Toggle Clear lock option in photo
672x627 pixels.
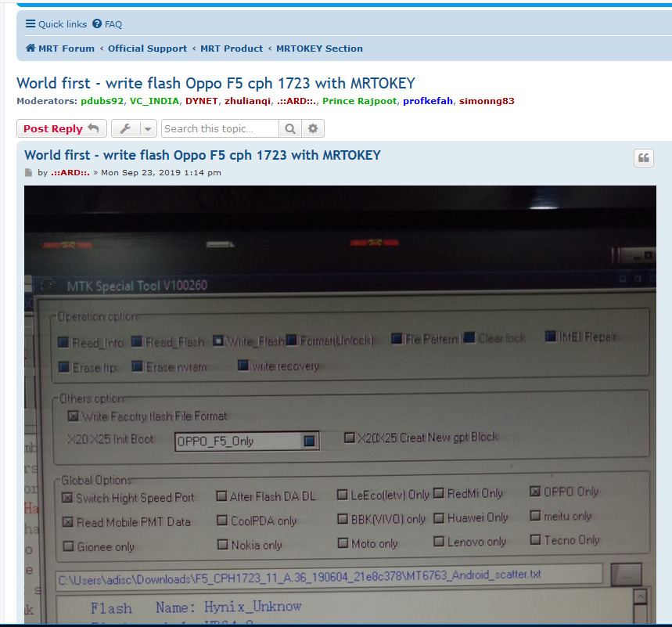click(469, 337)
